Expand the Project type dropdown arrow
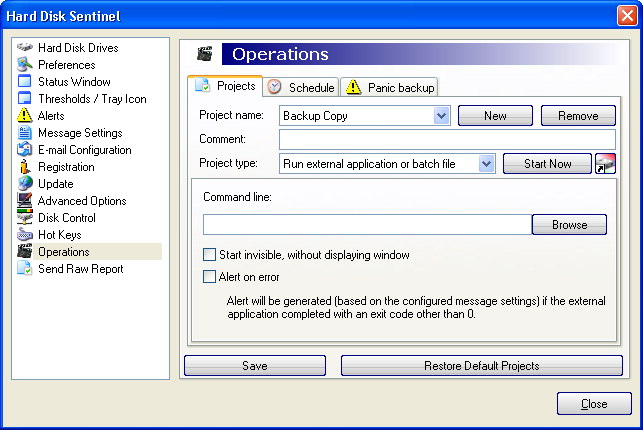Image resolution: width=643 pixels, height=430 pixels. tap(486, 164)
